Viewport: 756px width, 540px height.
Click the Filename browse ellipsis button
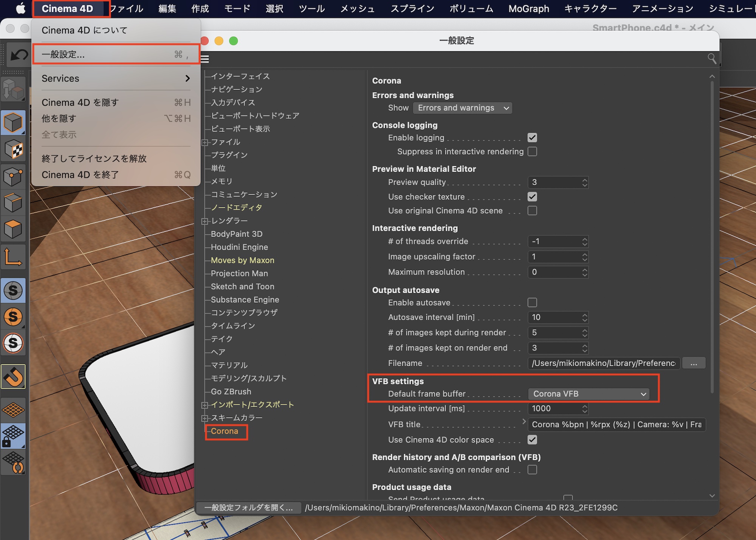(x=694, y=364)
